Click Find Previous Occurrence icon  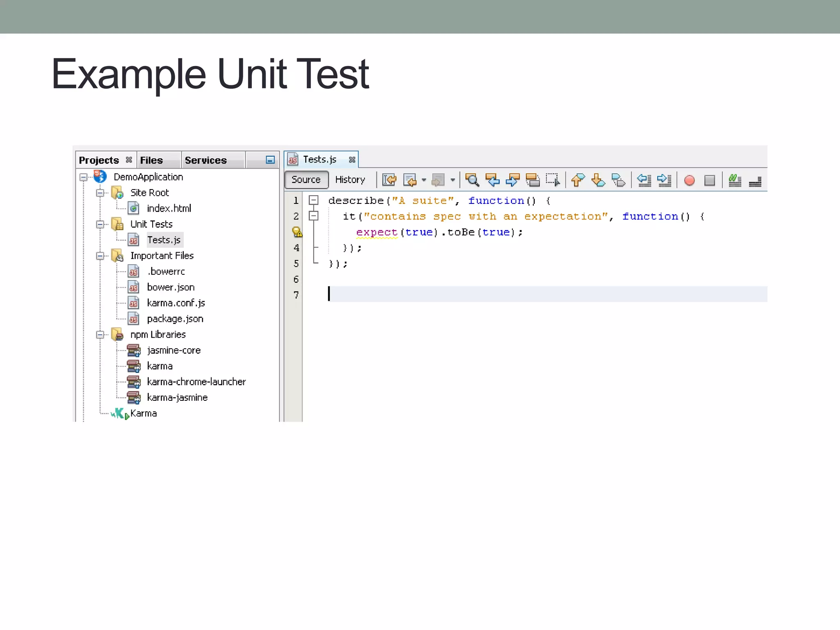tap(492, 180)
